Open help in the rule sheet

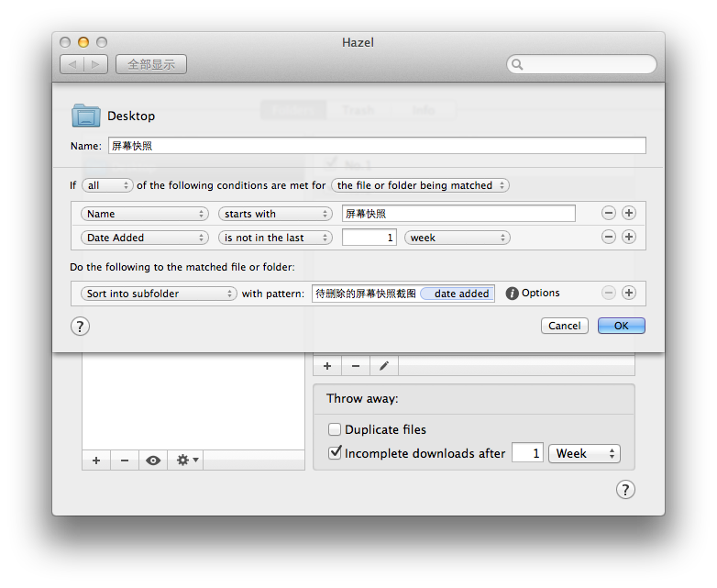80,327
